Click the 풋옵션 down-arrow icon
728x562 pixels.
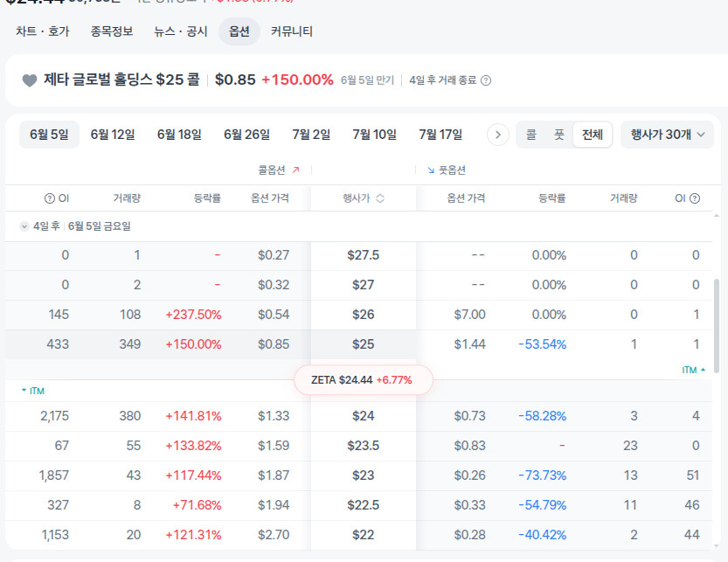431,170
